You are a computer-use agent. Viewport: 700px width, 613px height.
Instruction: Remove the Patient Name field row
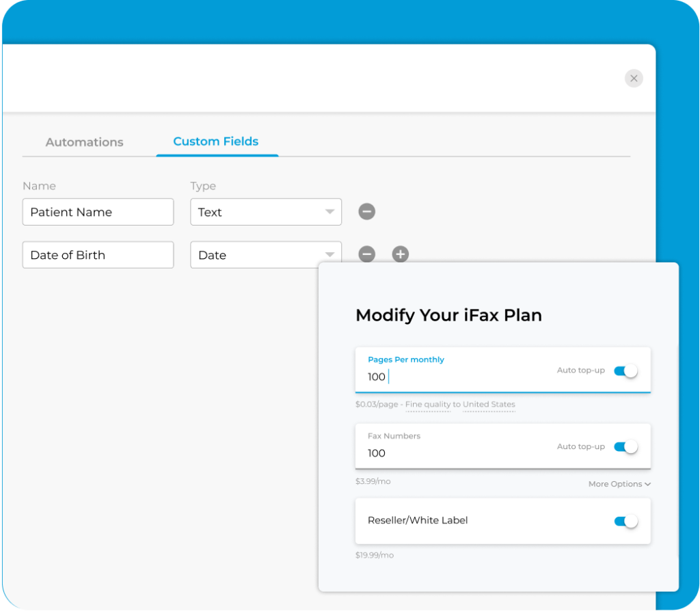366,211
